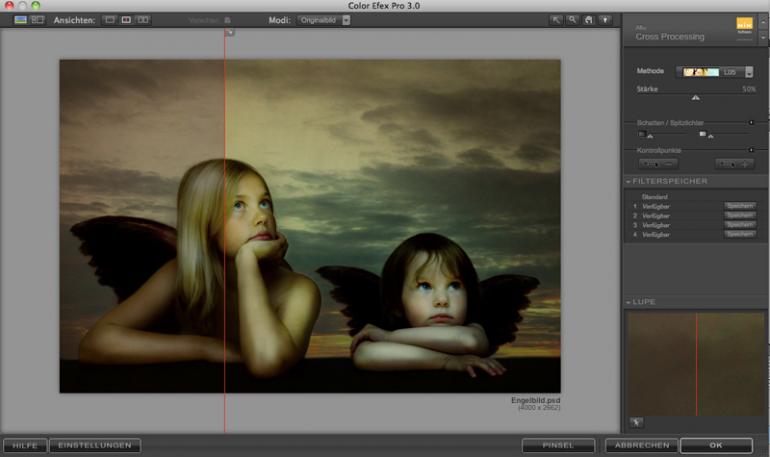Select the arrow pointer tool
770x457 pixels.
pyautogui.click(x=555, y=20)
